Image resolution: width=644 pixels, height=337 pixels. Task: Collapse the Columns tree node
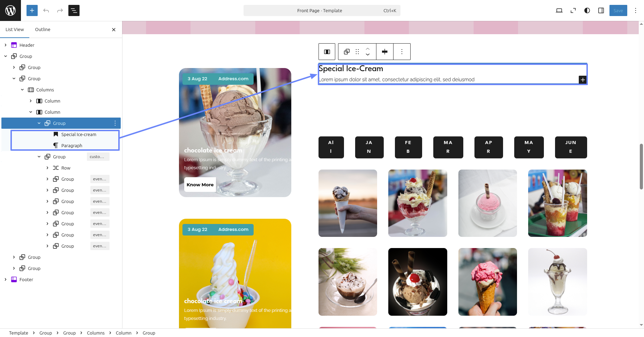click(x=22, y=90)
